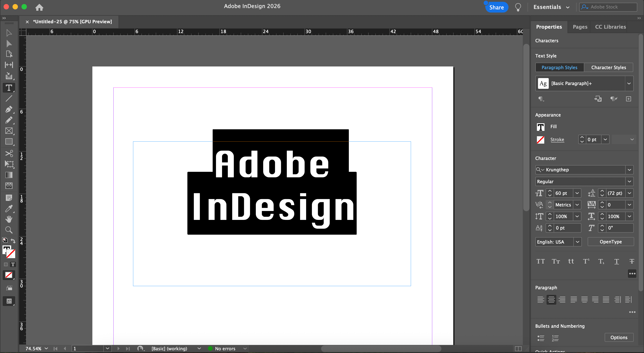Image resolution: width=644 pixels, height=353 pixels.
Task: Select the Scissors tool
Action: 9,153
